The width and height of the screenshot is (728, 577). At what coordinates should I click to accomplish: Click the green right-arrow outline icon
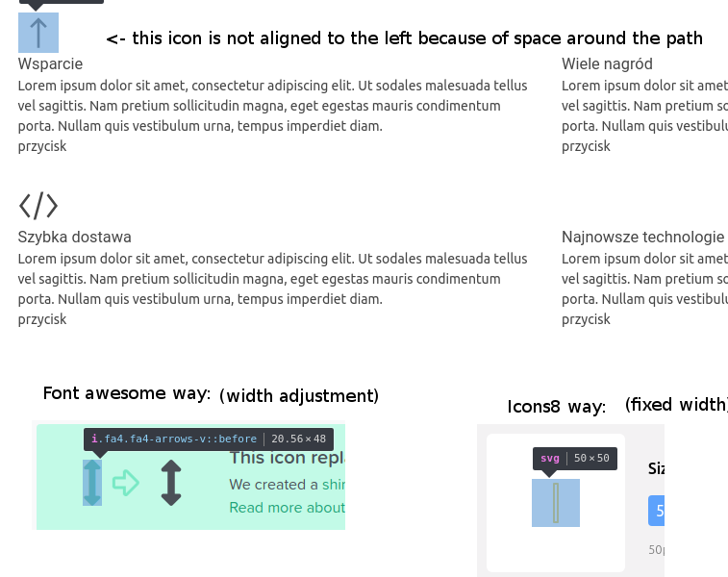pyautogui.click(x=126, y=483)
